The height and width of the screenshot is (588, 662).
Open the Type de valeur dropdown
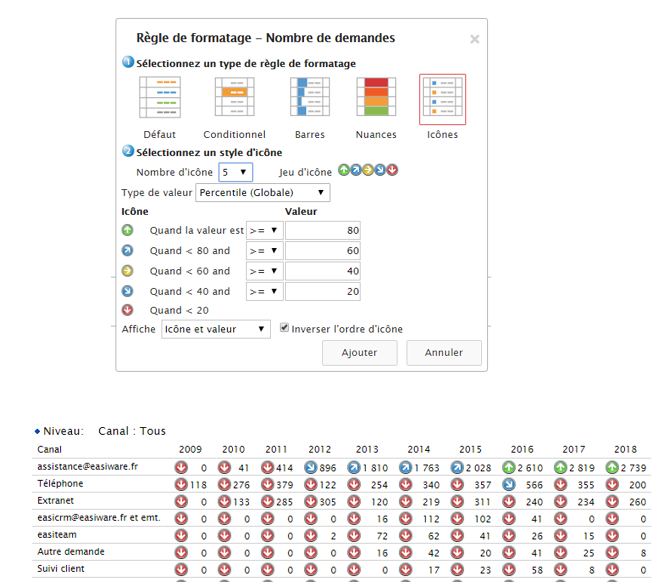pos(262,192)
